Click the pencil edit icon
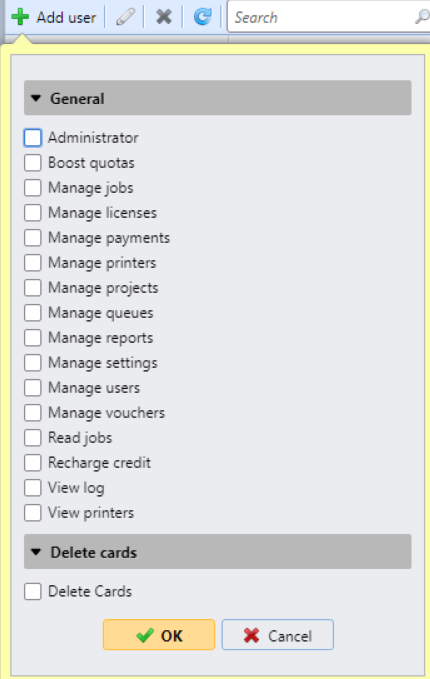Image resolution: width=430 pixels, height=679 pixels. 125,17
